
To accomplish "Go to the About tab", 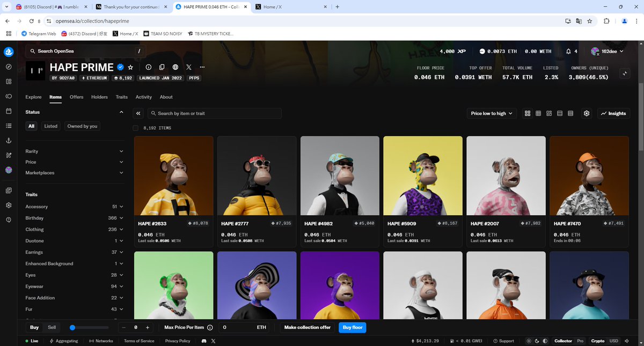I will (166, 97).
